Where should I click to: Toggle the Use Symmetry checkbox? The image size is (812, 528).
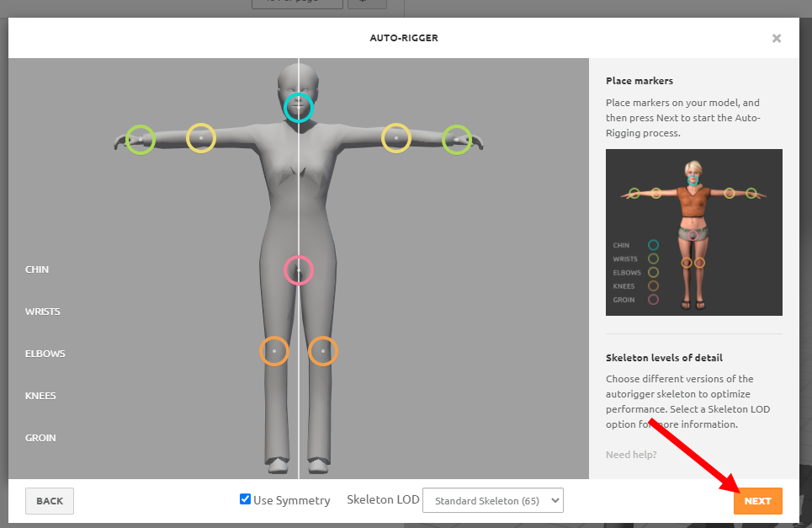(x=245, y=499)
